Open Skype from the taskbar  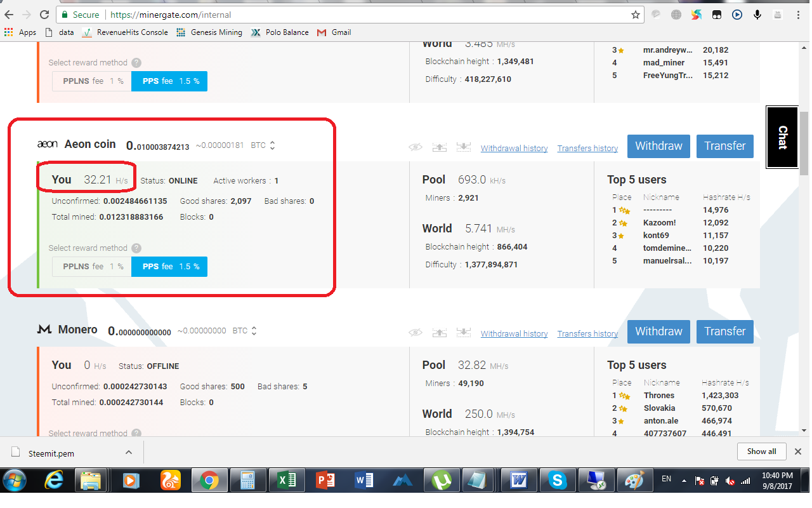(x=557, y=481)
